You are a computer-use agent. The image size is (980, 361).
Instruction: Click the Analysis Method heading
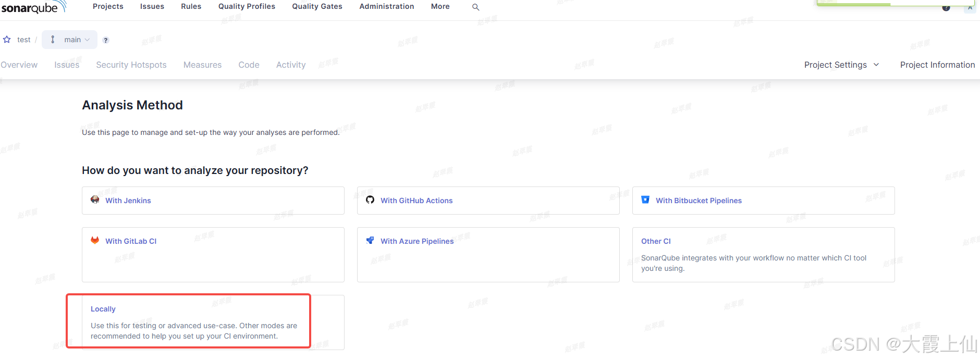[132, 105]
